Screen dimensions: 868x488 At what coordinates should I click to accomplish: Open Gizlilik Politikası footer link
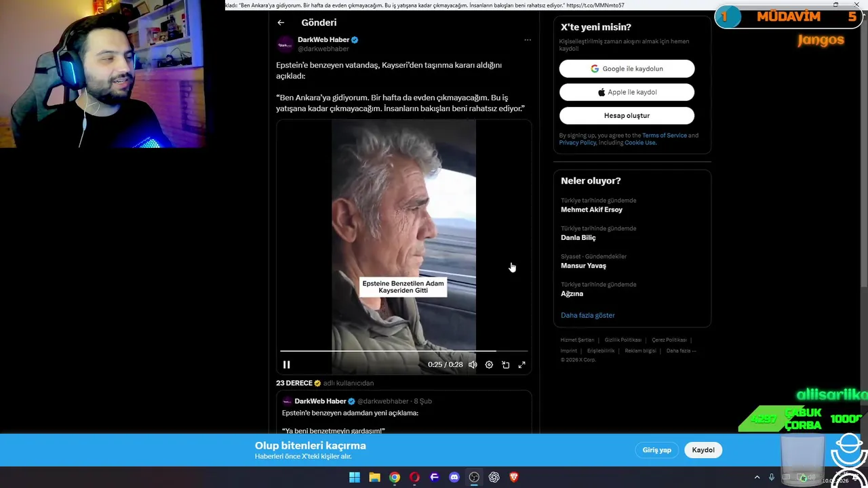(623, 340)
